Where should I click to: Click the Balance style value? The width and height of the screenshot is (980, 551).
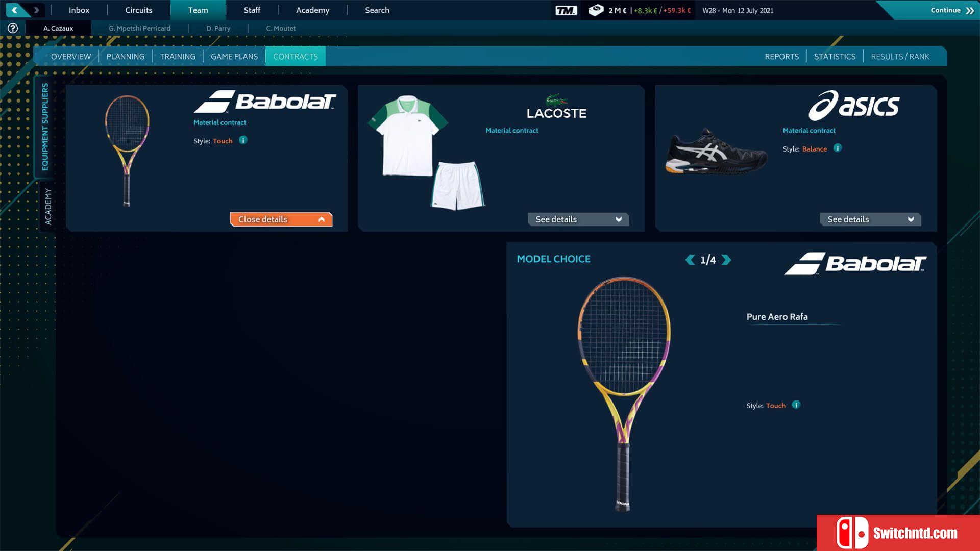tap(815, 149)
